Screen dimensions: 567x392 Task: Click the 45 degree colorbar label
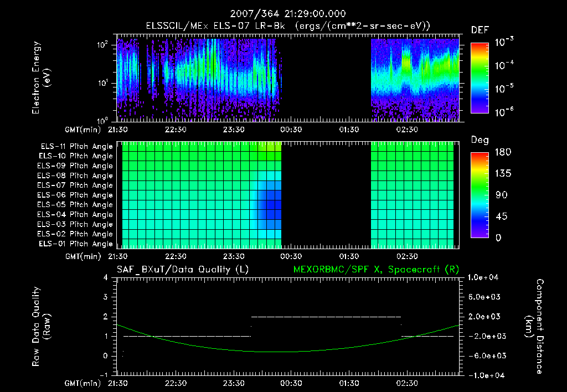(502, 216)
